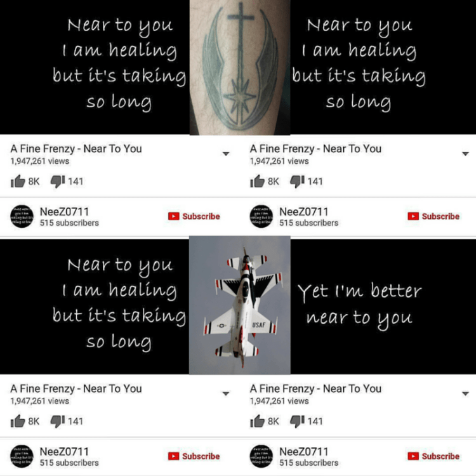Dislike the bottom-right video

coord(297,421)
